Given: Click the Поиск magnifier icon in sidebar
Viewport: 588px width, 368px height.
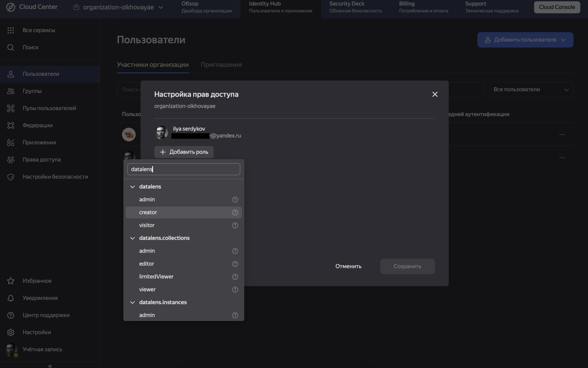Looking at the screenshot, I should pyautogui.click(x=10, y=47).
